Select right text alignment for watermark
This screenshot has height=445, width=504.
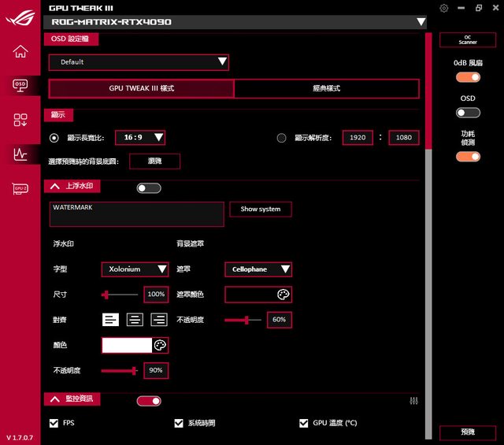[x=159, y=319]
